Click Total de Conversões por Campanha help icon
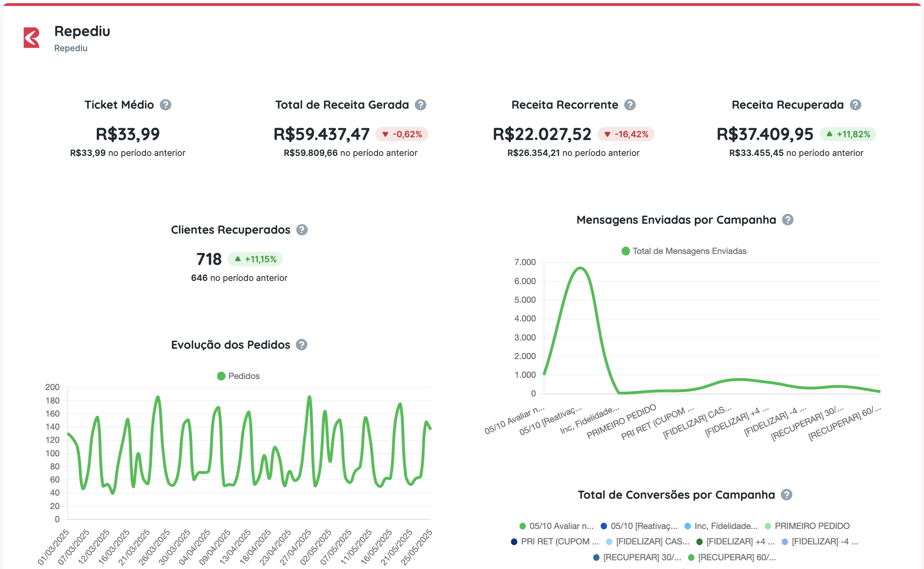Viewport: 924px width, 569px height. [x=786, y=495]
